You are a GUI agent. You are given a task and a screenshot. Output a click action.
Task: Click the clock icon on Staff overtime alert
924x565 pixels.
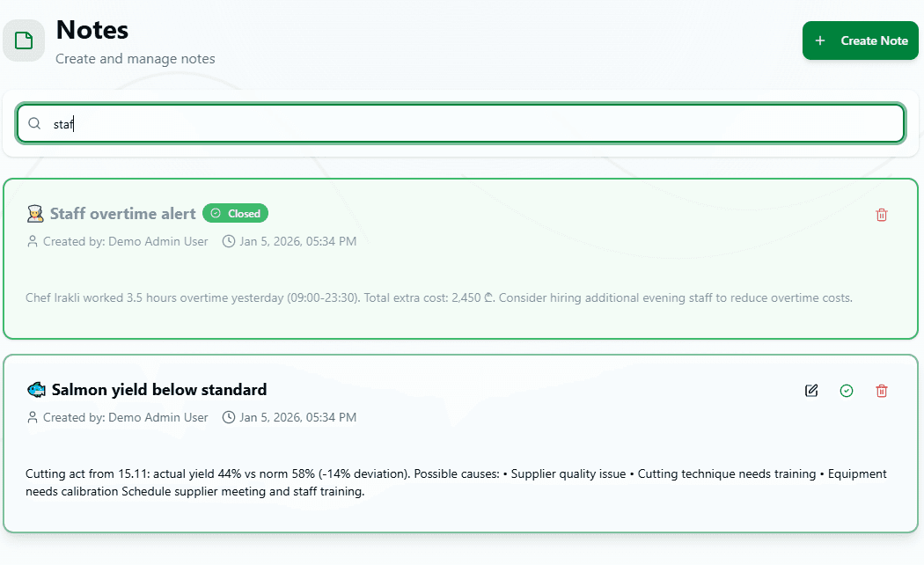(228, 241)
